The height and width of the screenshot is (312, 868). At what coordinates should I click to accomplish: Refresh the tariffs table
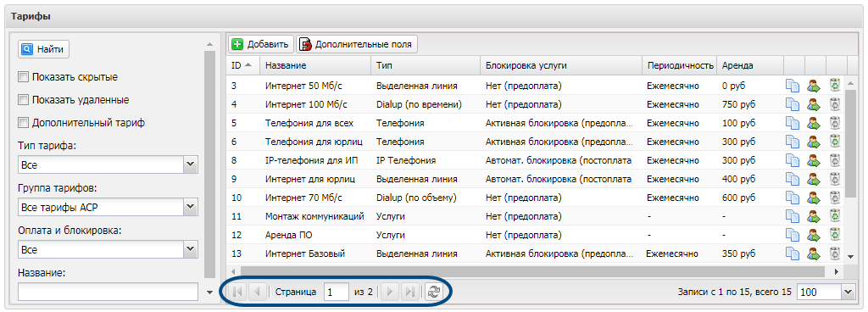(x=433, y=292)
